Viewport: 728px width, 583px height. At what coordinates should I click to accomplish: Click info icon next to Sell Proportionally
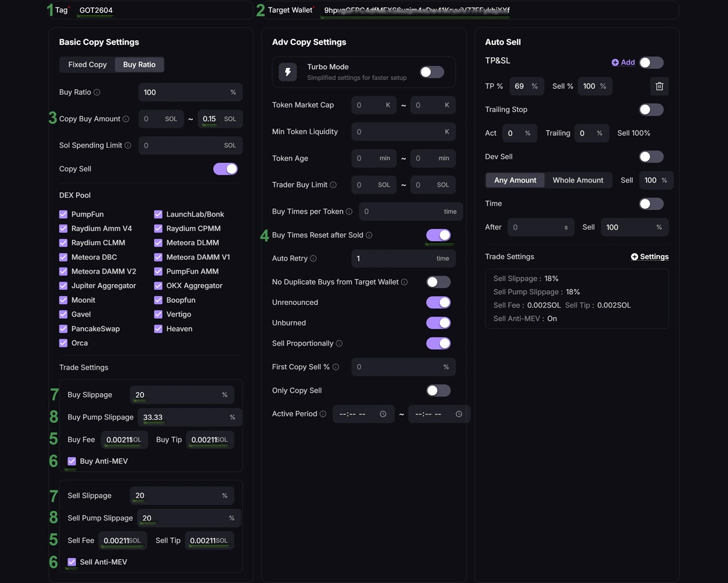(x=339, y=343)
